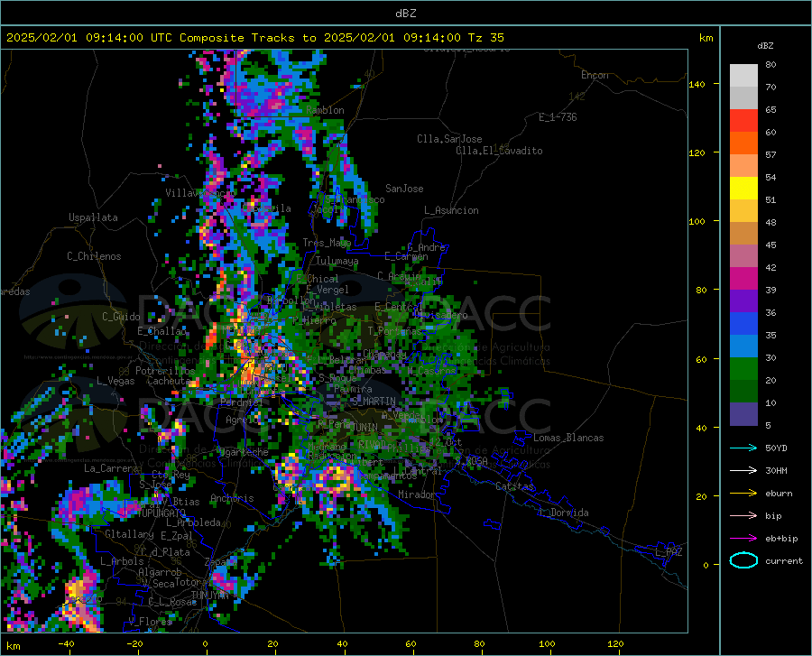Click the 140 tick on the y-axis
Screen dimensions: 812x656
[x=697, y=84]
